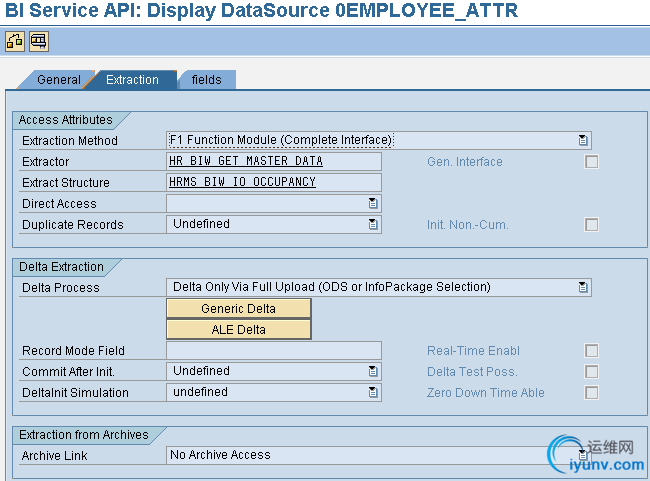Screen dimensions: 650x481
Task: Click the Record Mode Field input
Action: 274,350
